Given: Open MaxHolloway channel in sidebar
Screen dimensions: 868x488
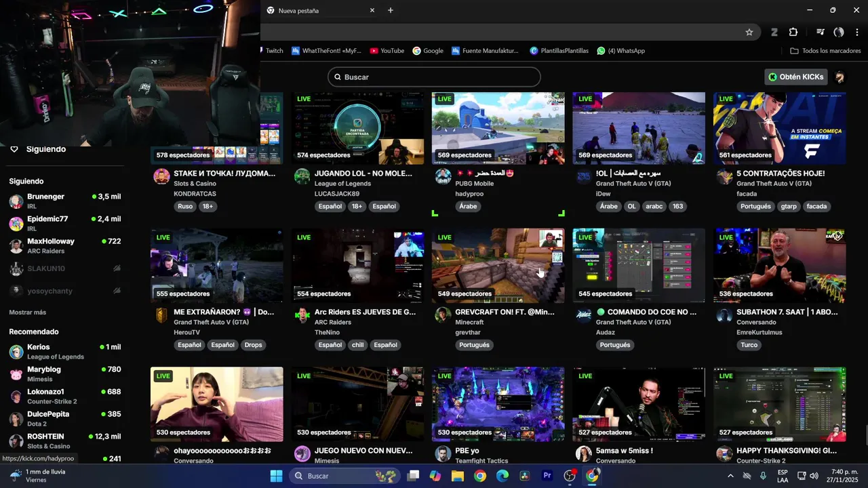Looking at the screenshot, I should tap(65, 245).
